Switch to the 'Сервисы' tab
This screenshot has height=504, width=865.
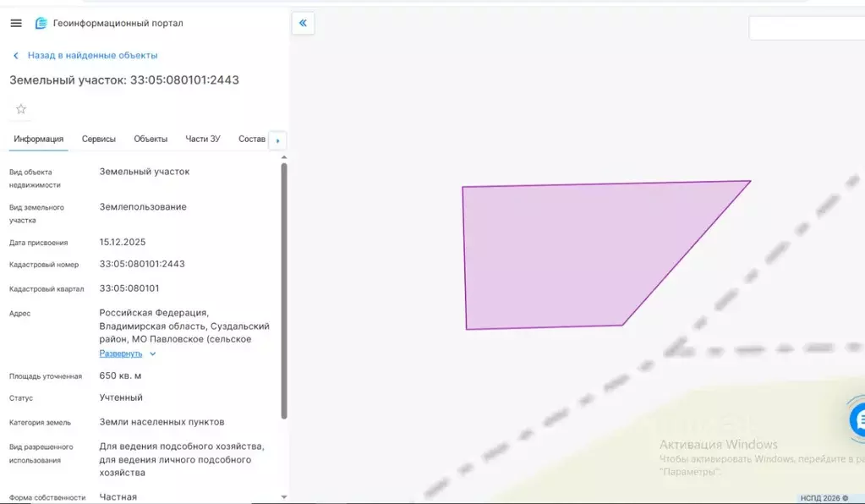[99, 139]
